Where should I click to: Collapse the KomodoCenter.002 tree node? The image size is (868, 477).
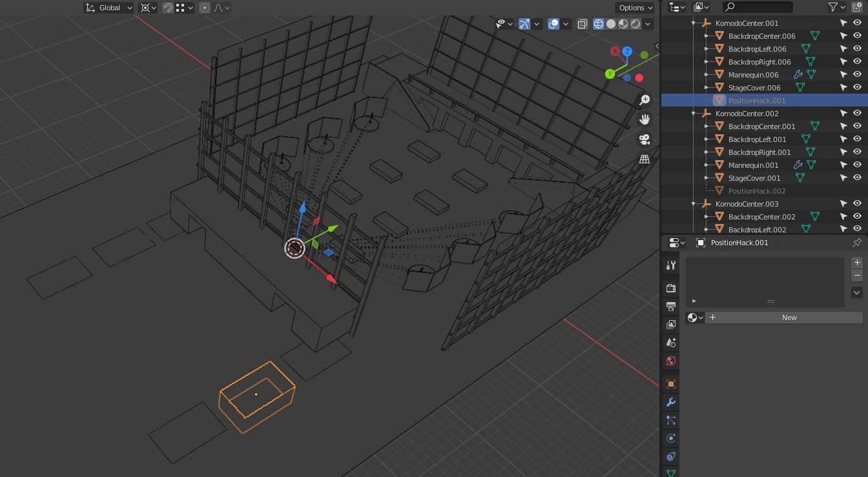[x=694, y=114]
